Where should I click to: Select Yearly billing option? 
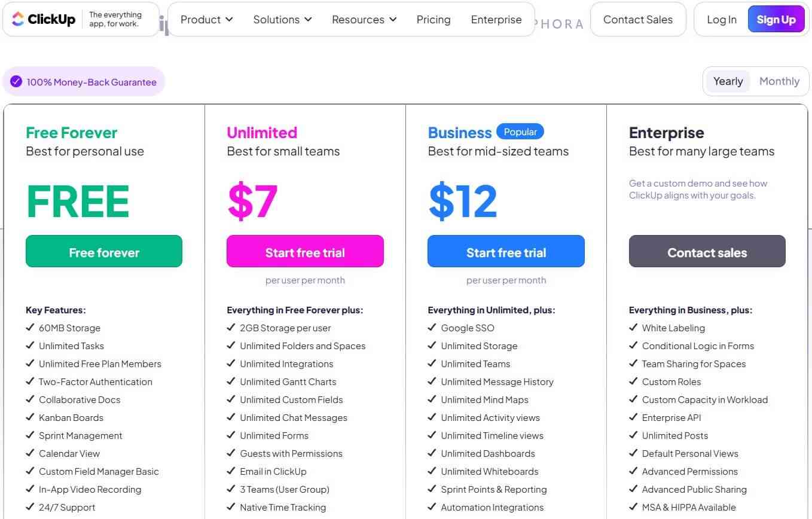coord(728,81)
